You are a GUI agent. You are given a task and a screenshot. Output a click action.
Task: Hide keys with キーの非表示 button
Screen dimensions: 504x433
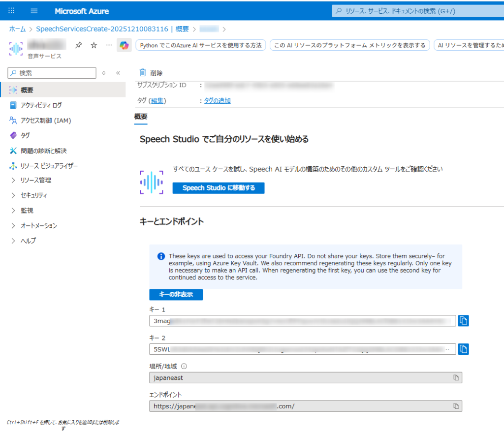point(176,295)
